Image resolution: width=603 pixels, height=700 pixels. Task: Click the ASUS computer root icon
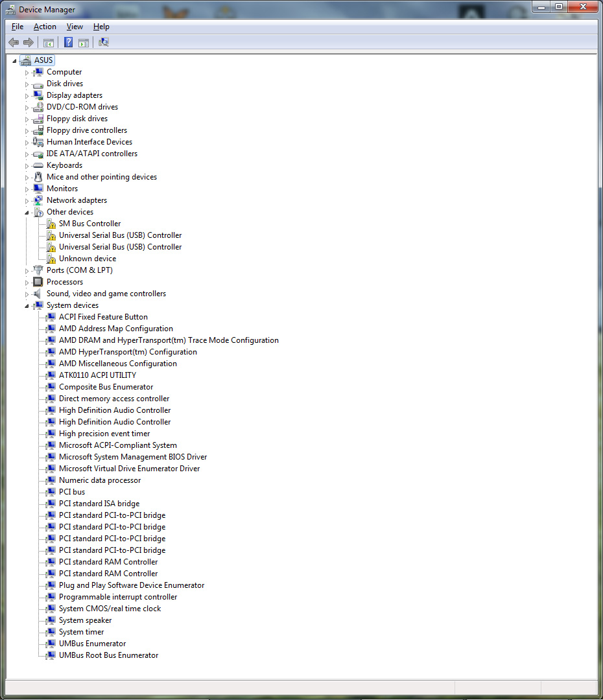[x=26, y=60]
